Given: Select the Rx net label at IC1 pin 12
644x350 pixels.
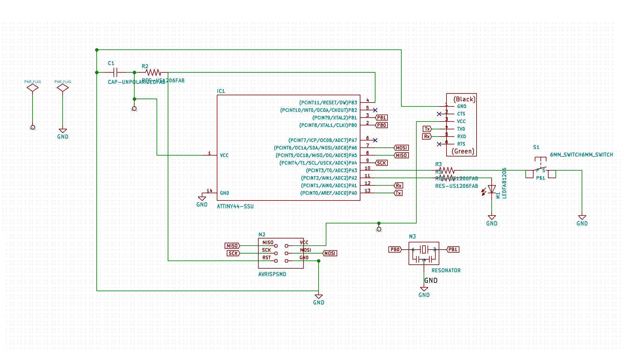Looking at the screenshot, I should point(398,185).
